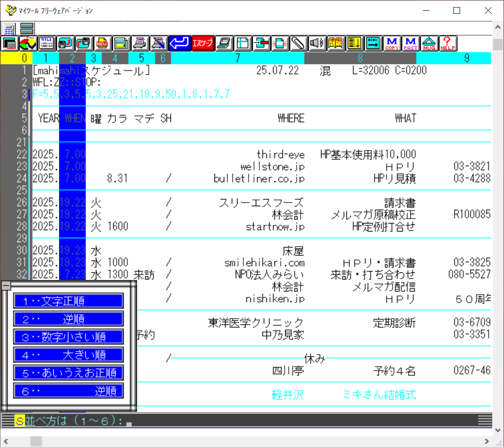The height and width of the screenshot is (447, 504).
Task: Click the 並べ方は input prompt field
Action: [129, 420]
